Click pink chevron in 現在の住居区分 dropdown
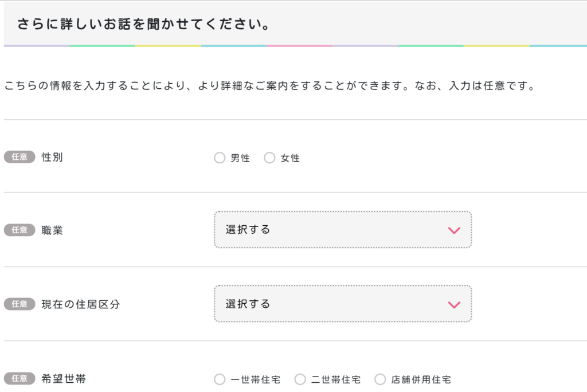 [454, 305]
